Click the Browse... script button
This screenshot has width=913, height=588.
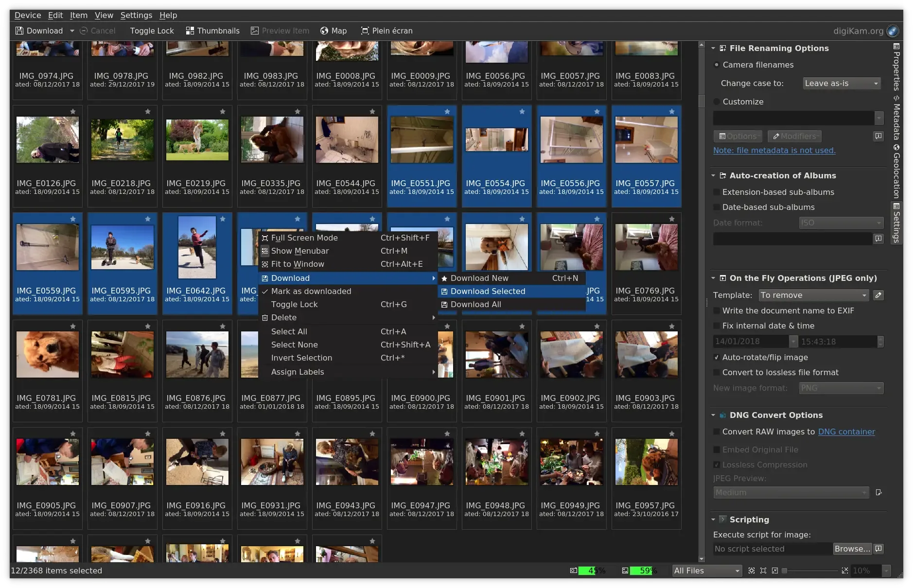point(852,549)
